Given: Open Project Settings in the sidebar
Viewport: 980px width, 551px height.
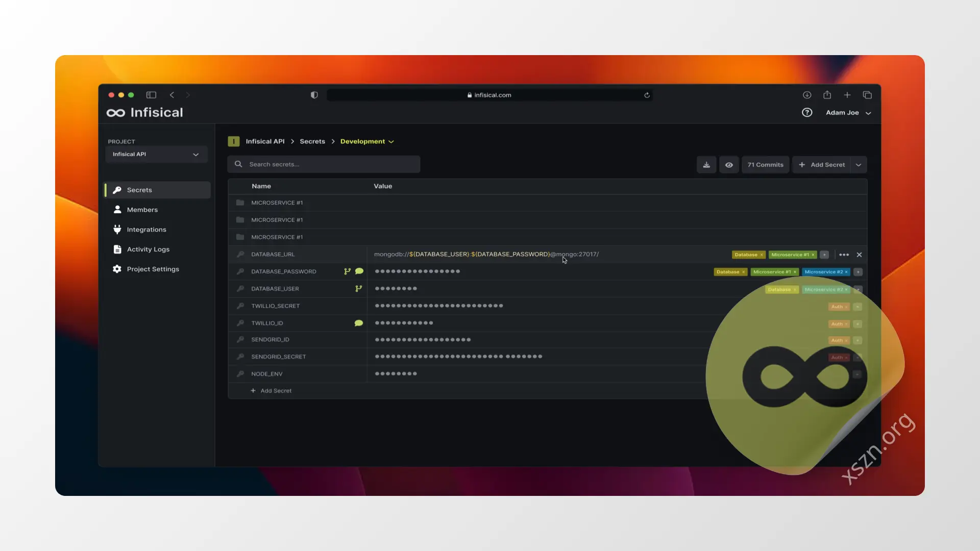Looking at the screenshot, I should (x=153, y=269).
